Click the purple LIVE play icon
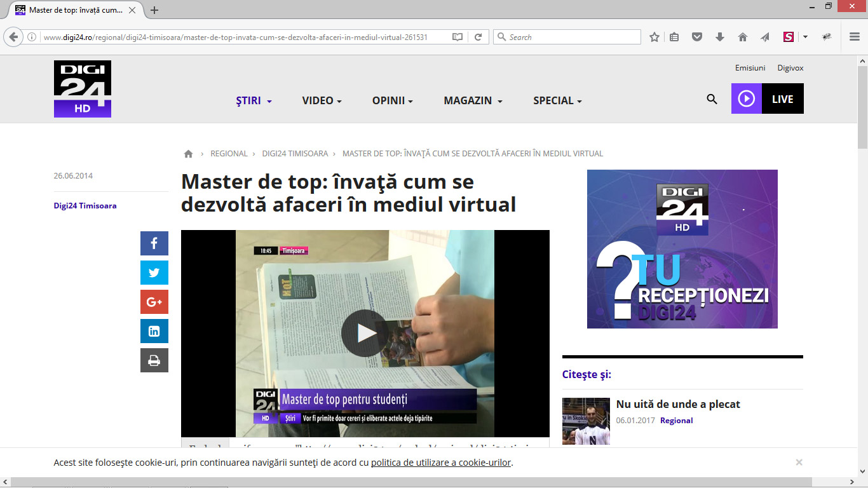 tap(747, 98)
